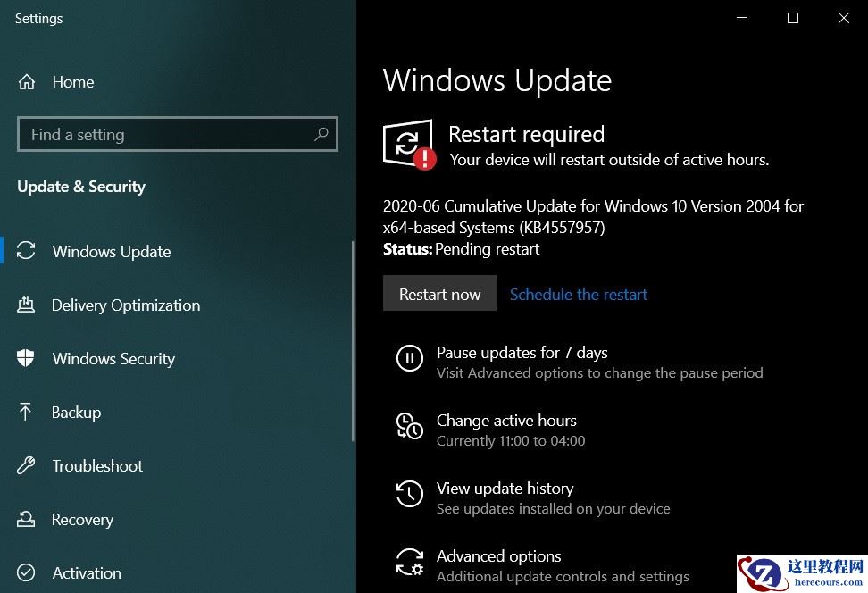Select Pause updates for 7 days

coord(522,352)
